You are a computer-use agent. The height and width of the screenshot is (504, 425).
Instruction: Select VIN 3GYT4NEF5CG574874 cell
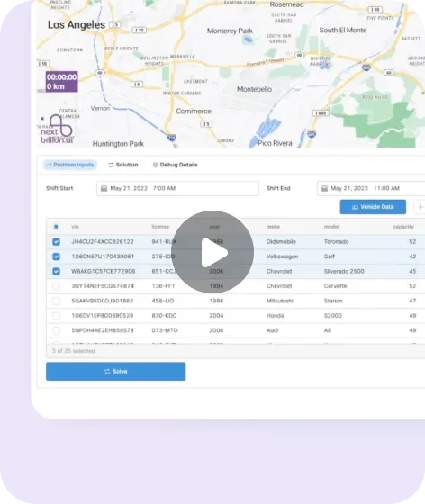(103, 286)
